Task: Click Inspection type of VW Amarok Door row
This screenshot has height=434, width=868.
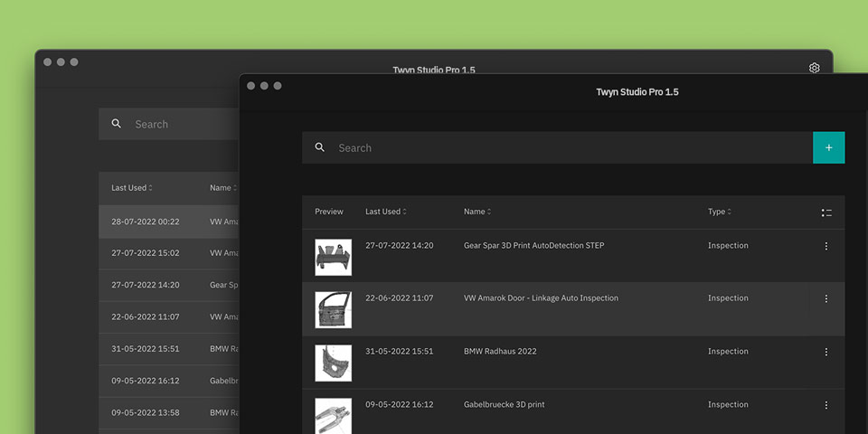Action: (x=728, y=297)
